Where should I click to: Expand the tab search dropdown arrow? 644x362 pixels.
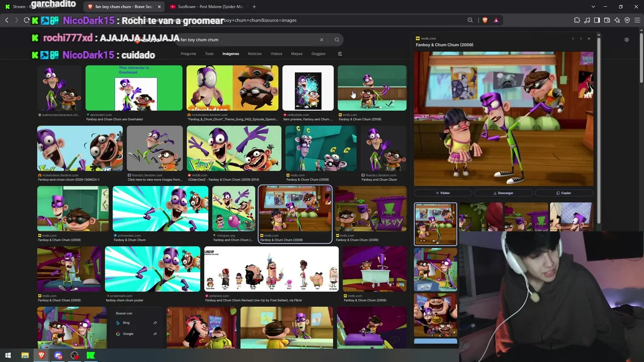(593, 7)
